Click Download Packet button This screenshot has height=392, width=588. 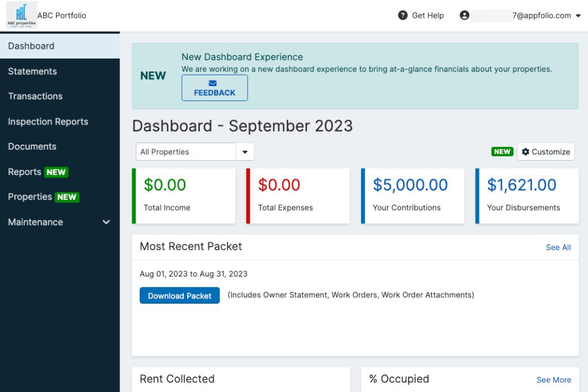[180, 296]
